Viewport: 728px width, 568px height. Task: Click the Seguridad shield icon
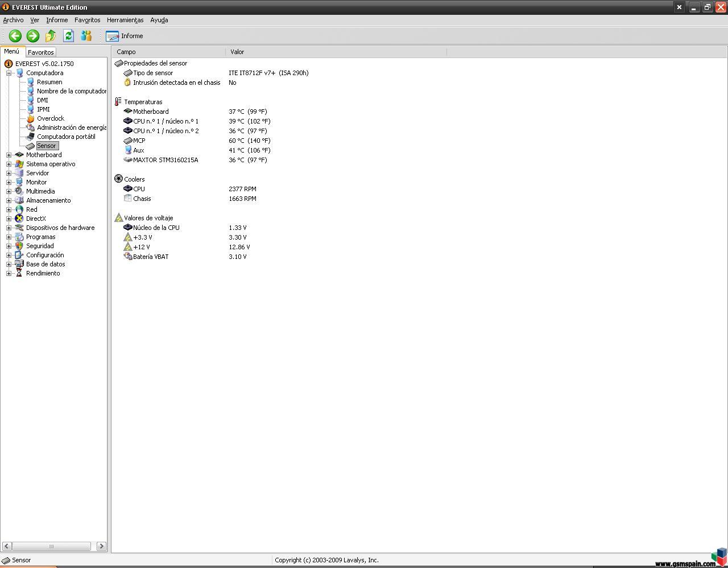pyautogui.click(x=19, y=246)
